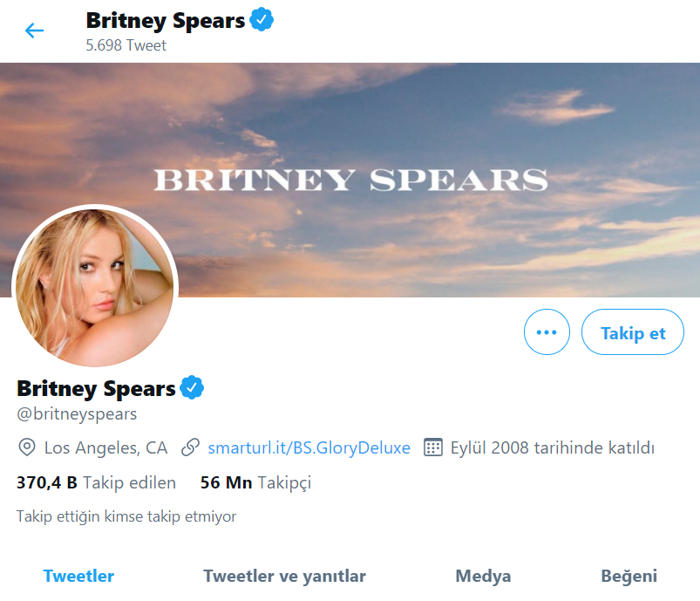The width and height of the screenshot is (700, 601).
Task: Open the Medya tab
Action: (483, 576)
